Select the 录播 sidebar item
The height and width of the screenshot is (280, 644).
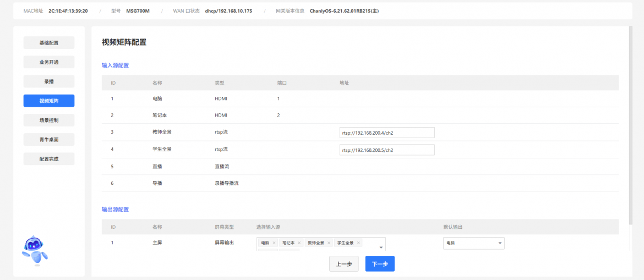(x=49, y=81)
